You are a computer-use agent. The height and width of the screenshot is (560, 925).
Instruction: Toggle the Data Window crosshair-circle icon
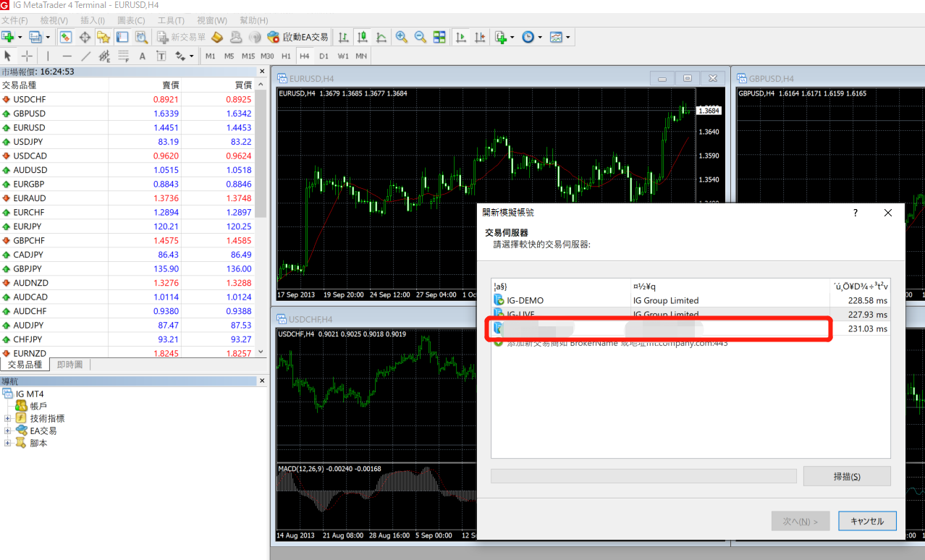coord(85,37)
